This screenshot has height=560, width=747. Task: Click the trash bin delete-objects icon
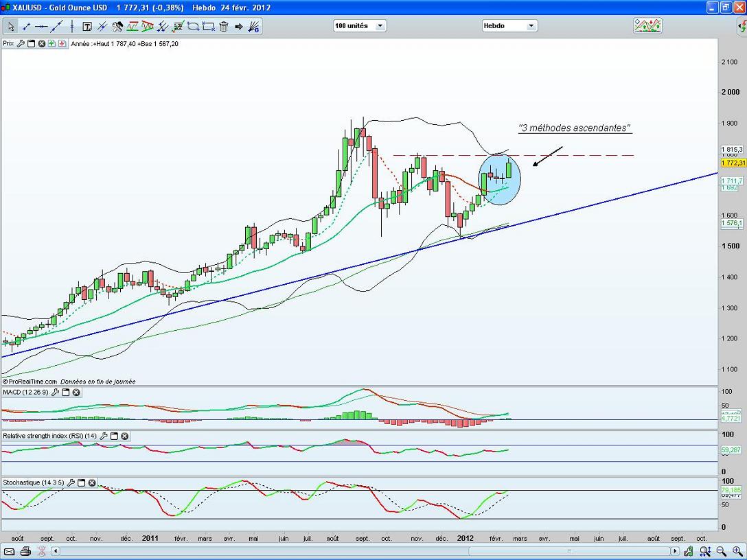(x=223, y=27)
